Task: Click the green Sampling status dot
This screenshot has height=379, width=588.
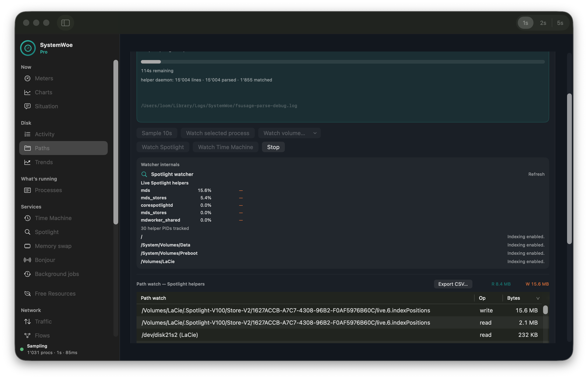Action: click(22, 349)
